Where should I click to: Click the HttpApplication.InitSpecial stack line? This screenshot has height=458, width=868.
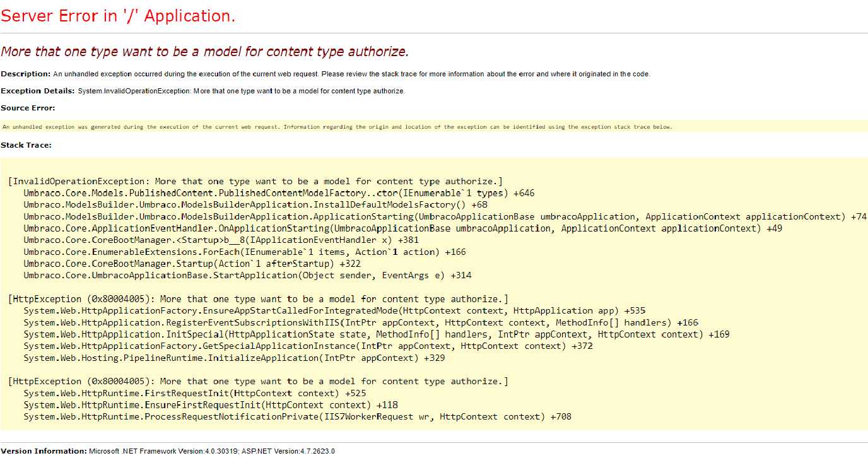click(x=377, y=334)
